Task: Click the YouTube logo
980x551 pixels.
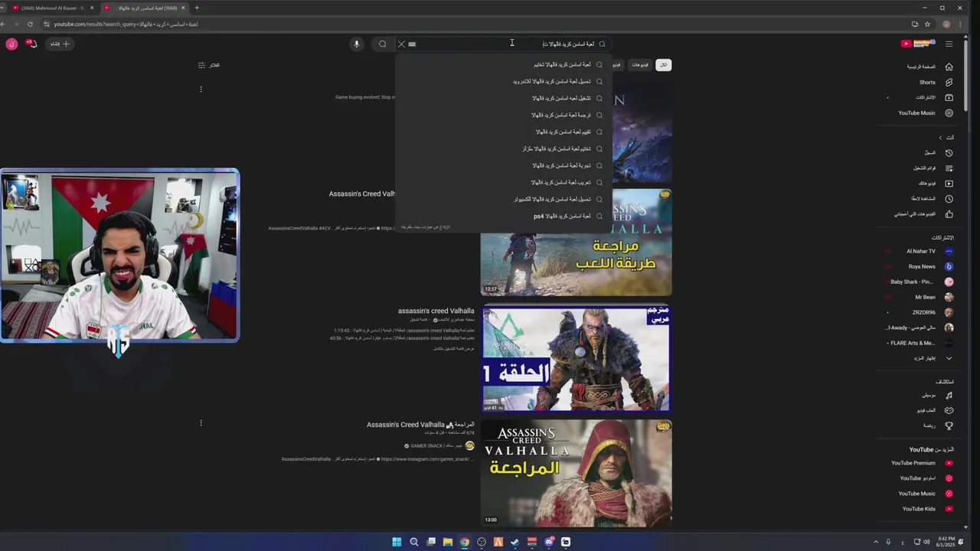Action: click(x=918, y=44)
